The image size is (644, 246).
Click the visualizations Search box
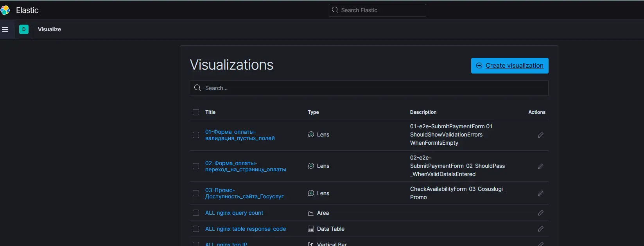click(369, 88)
